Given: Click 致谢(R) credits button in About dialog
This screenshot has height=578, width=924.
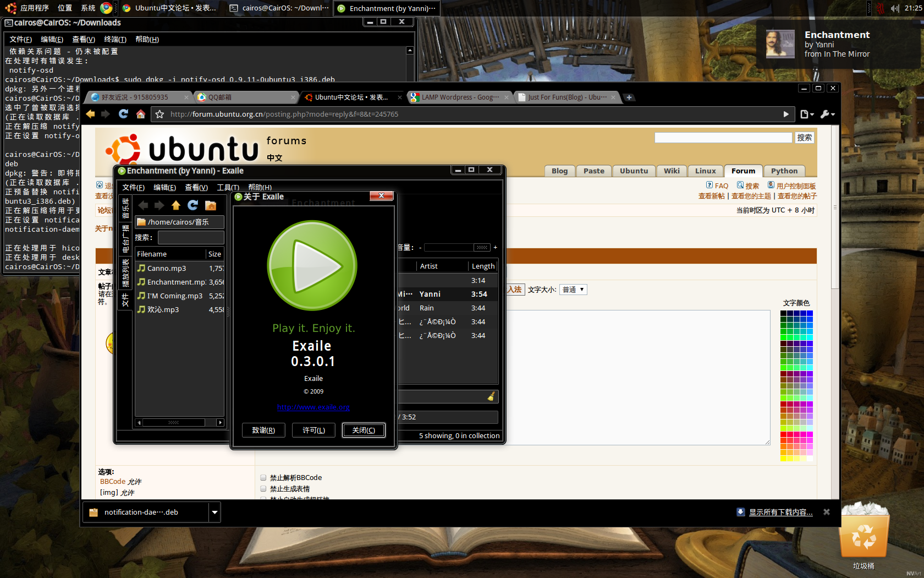Looking at the screenshot, I should (263, 430).
